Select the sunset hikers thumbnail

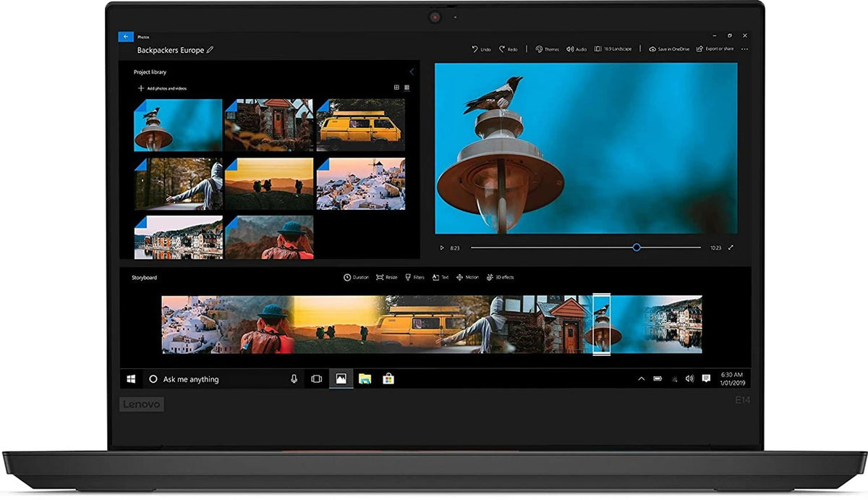269,184
